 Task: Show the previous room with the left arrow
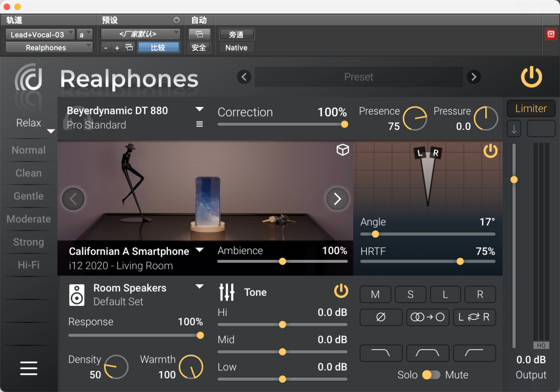pyautogui.click(x=73, y=199)
